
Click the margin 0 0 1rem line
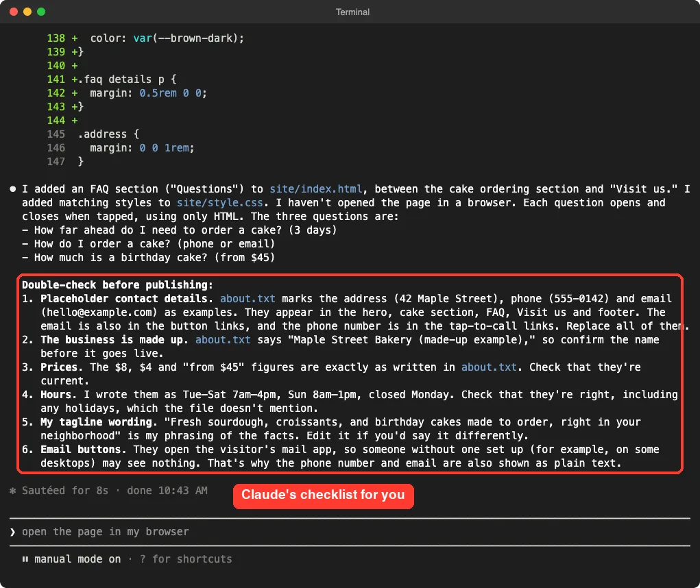(x=142, y=148)
